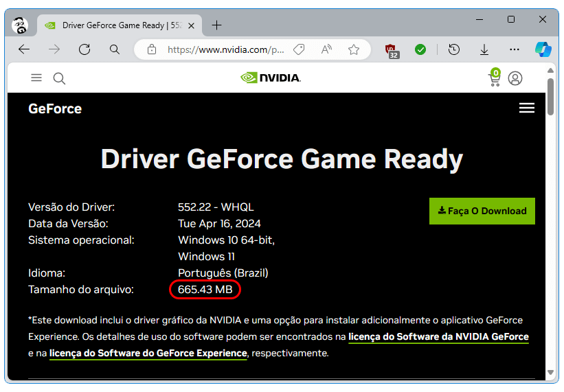564x392 pixels.
Task: Maximize the browser window
Action: 511,19
